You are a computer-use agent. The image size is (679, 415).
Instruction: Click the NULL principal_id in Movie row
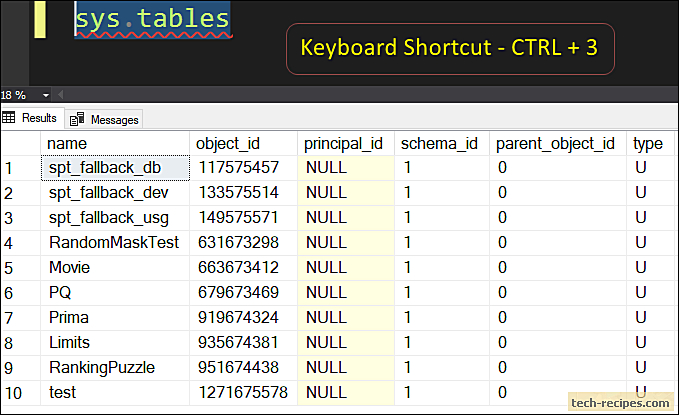(346, 268)
